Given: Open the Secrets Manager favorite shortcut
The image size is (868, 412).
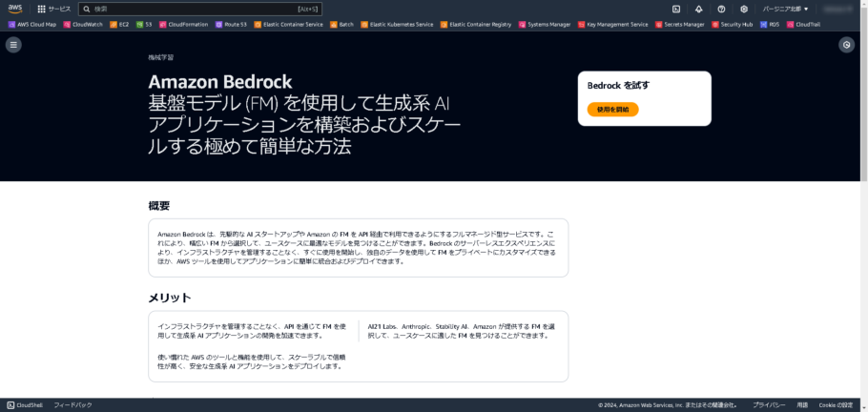Looking at the screenshot, I should pos(680,25).
